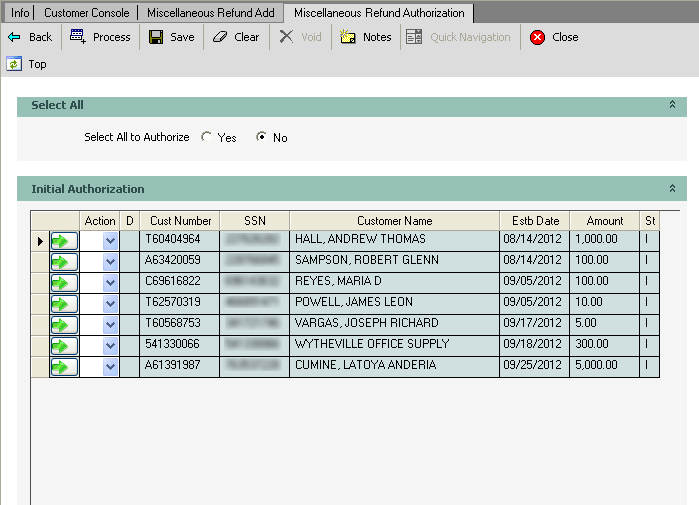
Task: Click green arrow for CUMINE, LATOYA ANDERIA row
Action: tap(64, 367)
